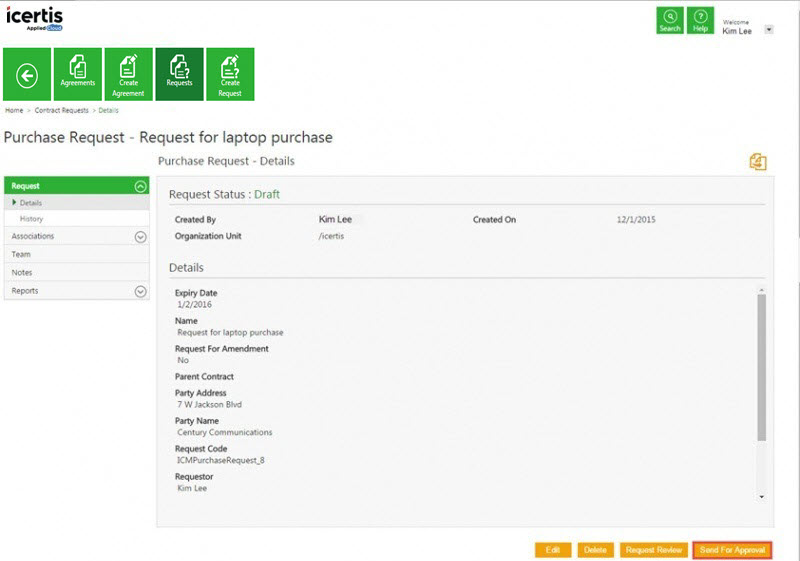Expand the Reports sidebar section
The image size is (800, 561).
pos(140,291)
